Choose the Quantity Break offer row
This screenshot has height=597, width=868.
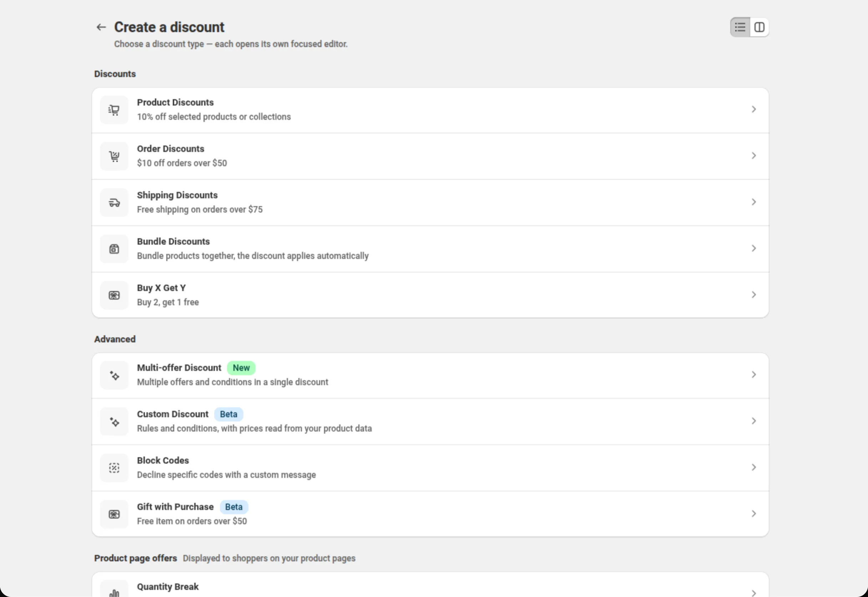tap(430, 585)
